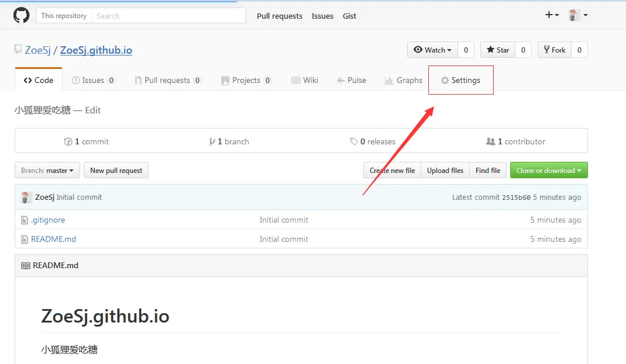The image size is (626, 364).
Task: Open the latest commit hash 2515b60
Action: coord(516,197)
